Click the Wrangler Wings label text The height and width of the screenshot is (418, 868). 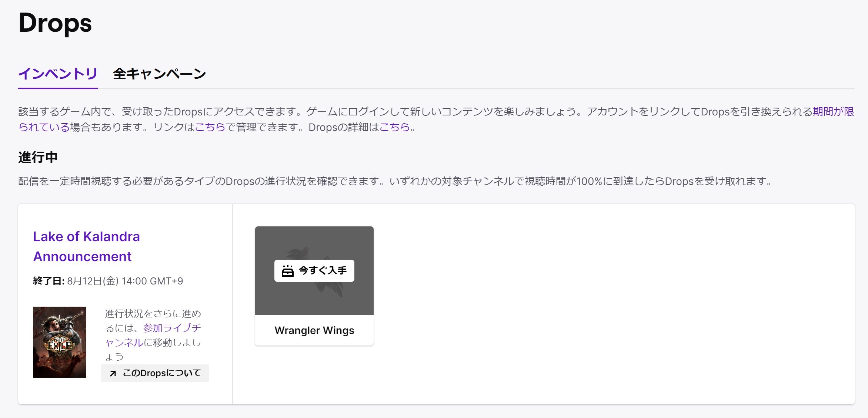tap(314, 330)
